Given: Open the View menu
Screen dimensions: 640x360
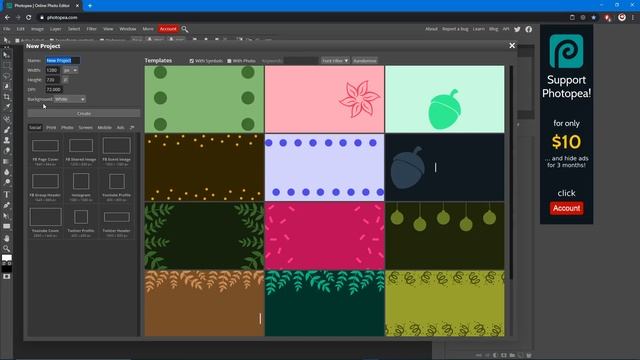Looking at the screenshot, I should pos(108,29).
